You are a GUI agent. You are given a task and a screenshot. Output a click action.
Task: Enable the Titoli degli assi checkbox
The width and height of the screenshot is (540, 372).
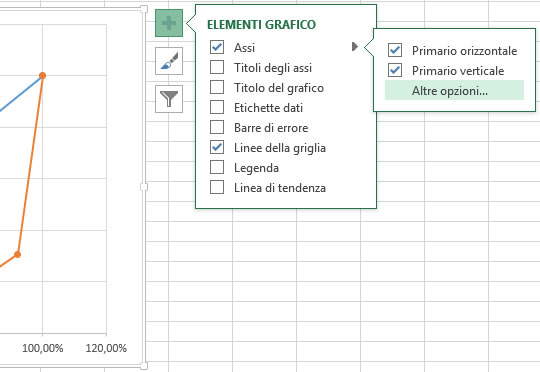(x=217, y=67)
